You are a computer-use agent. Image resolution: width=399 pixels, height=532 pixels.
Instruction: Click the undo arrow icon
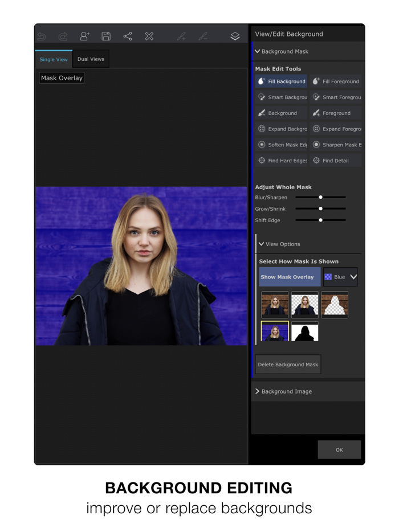pos(42,36)
